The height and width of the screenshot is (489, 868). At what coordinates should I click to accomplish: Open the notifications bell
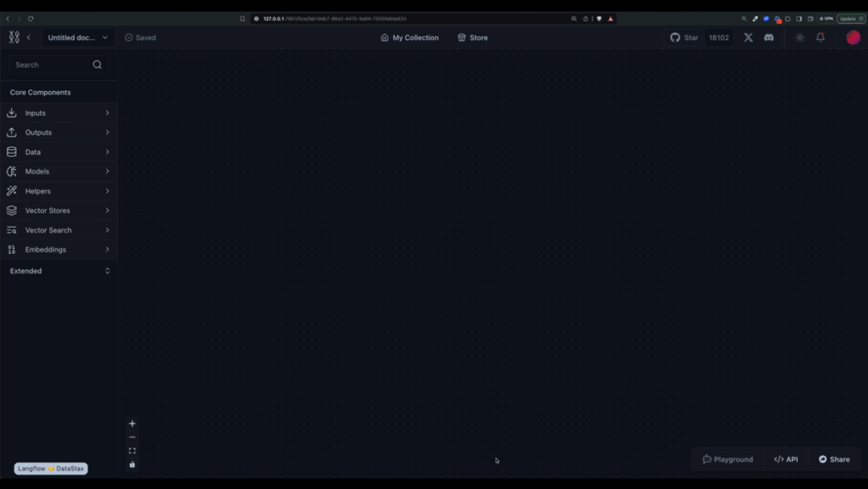pyautogui.click(x=820, y=37)
